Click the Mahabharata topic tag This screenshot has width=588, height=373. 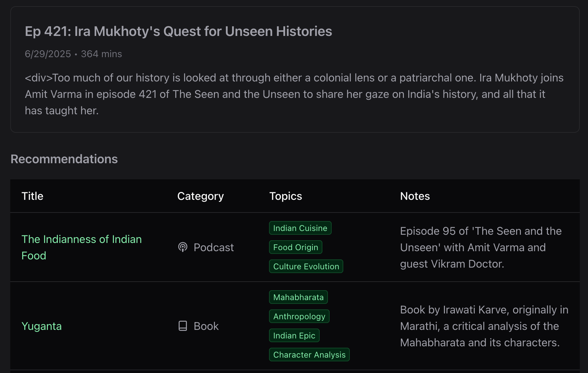click(298, 297)
